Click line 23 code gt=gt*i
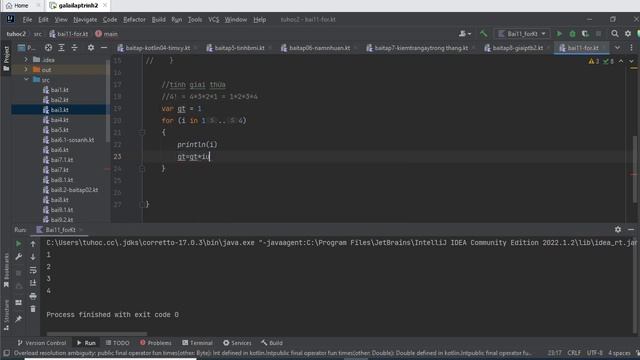 193,156
